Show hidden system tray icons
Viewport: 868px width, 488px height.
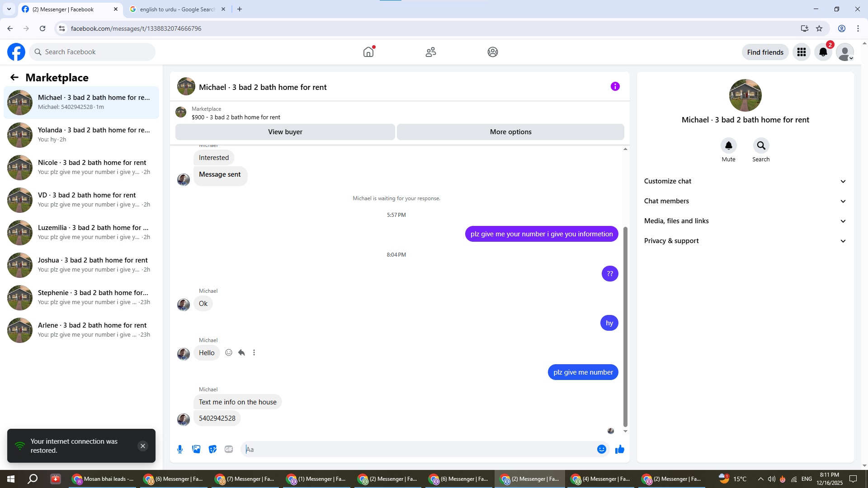(761, 479)
